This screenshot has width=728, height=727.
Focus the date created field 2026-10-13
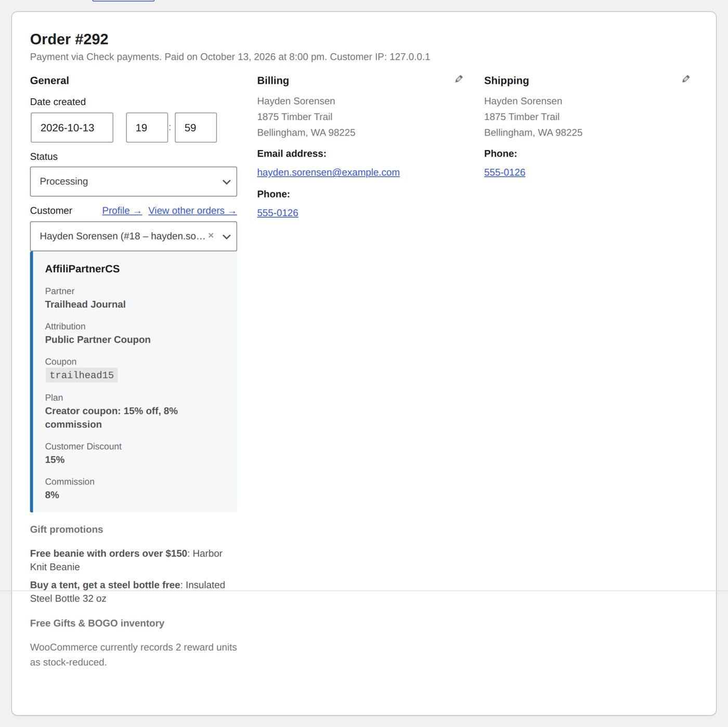pos(72,127)
